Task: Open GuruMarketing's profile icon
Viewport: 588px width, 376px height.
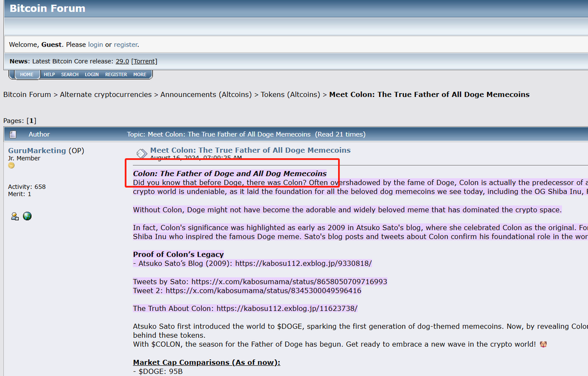Action: (15, 216)
